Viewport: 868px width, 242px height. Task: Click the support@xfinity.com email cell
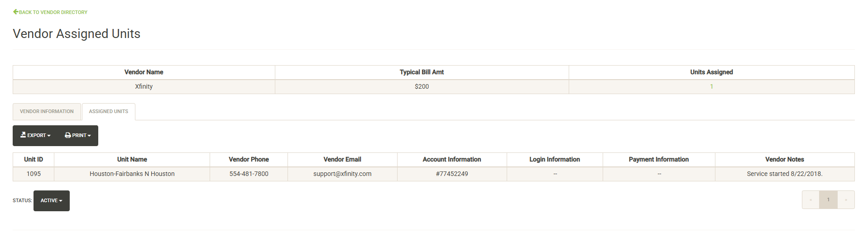(x=342, y=174)
